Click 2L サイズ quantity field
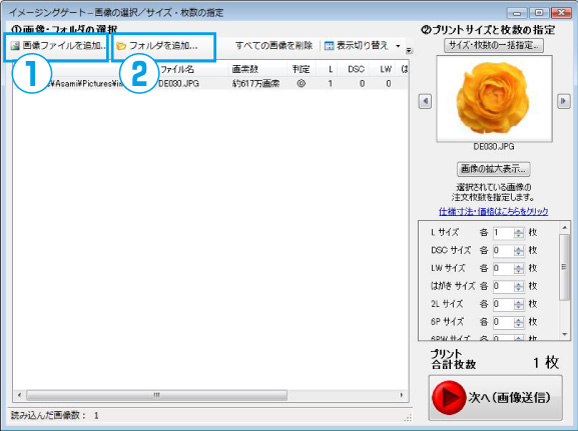 pos(504,304)
